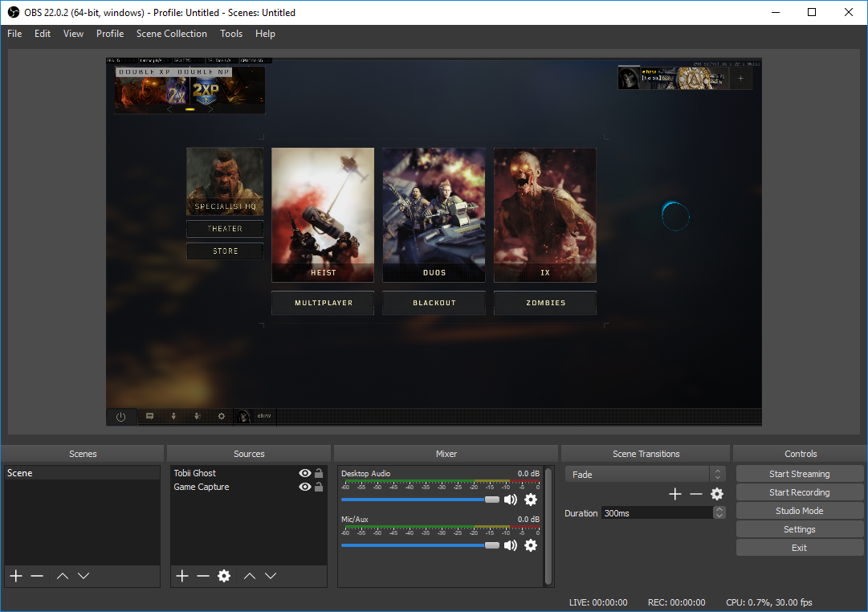Screen dimensions: 868x612
Task: Open source properties gear icon
Action: pos(224,576)
